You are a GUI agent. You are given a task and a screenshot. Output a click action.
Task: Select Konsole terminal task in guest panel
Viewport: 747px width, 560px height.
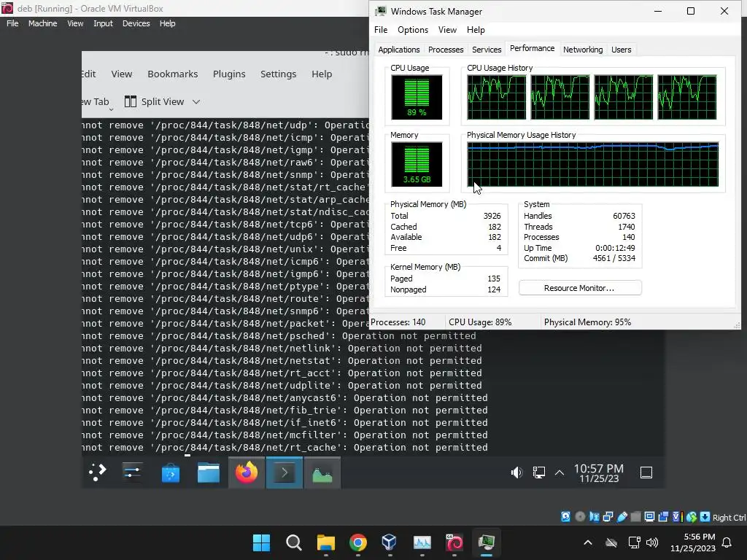[x=285, y=472]
